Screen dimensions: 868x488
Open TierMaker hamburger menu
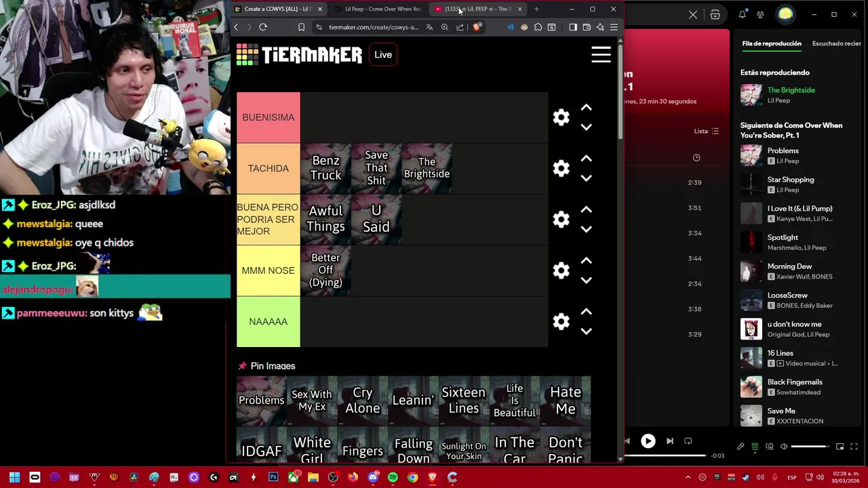pos(601,54)
